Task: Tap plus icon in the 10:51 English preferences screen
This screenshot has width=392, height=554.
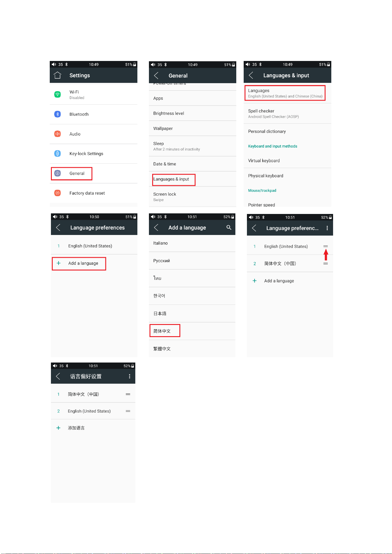Action: pos(254,281)
